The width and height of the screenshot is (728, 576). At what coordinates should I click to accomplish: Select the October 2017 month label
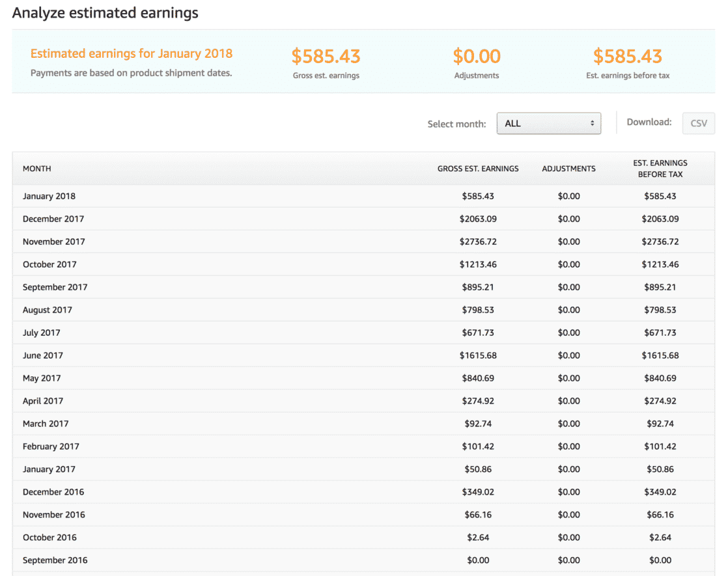coord(49,264)
